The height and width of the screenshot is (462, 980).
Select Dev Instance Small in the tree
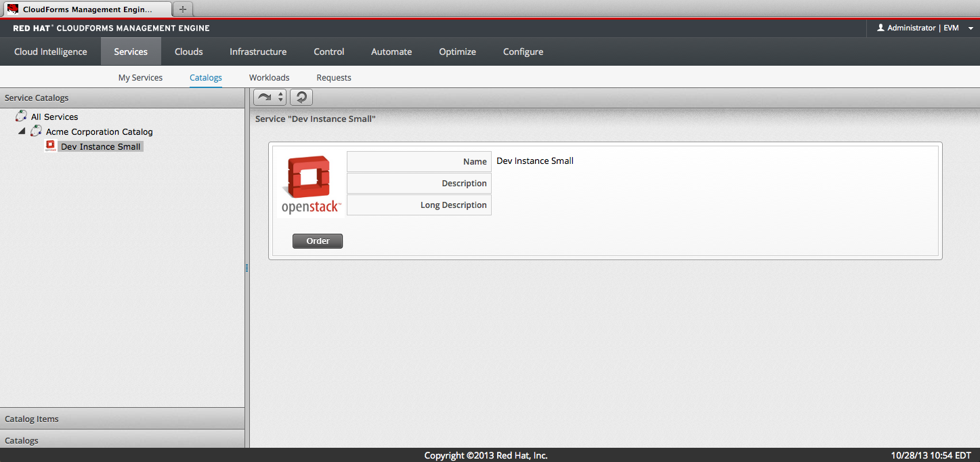point(100,146)
